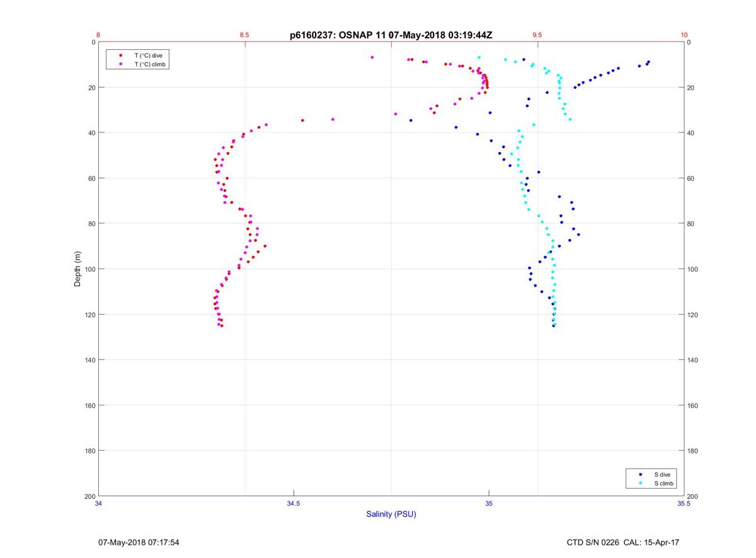Click the right-axis depth label 180
Image resolution: width=756 pixels, height=558 pixels.
coord(693,451)
